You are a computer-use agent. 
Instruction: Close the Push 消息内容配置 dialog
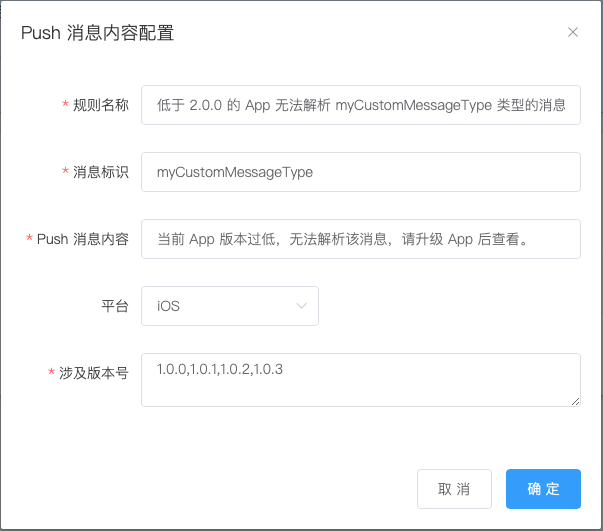[573, 32]
